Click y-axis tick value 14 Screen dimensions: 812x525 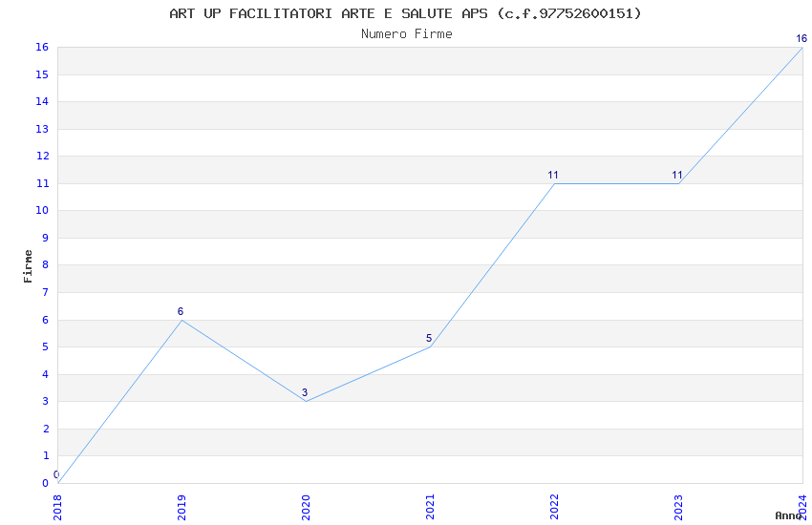[42, 102]
